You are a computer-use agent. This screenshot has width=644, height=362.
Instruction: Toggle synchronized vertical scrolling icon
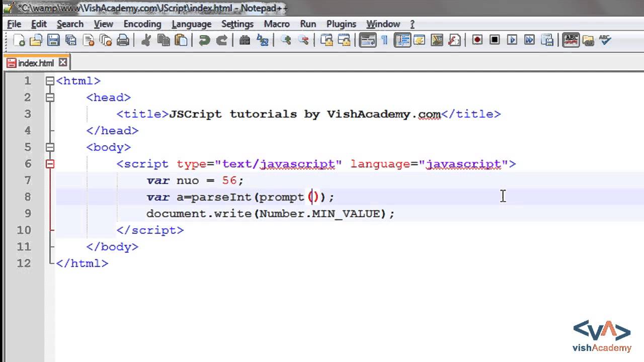pyautogui.click(x=327, y=40)
